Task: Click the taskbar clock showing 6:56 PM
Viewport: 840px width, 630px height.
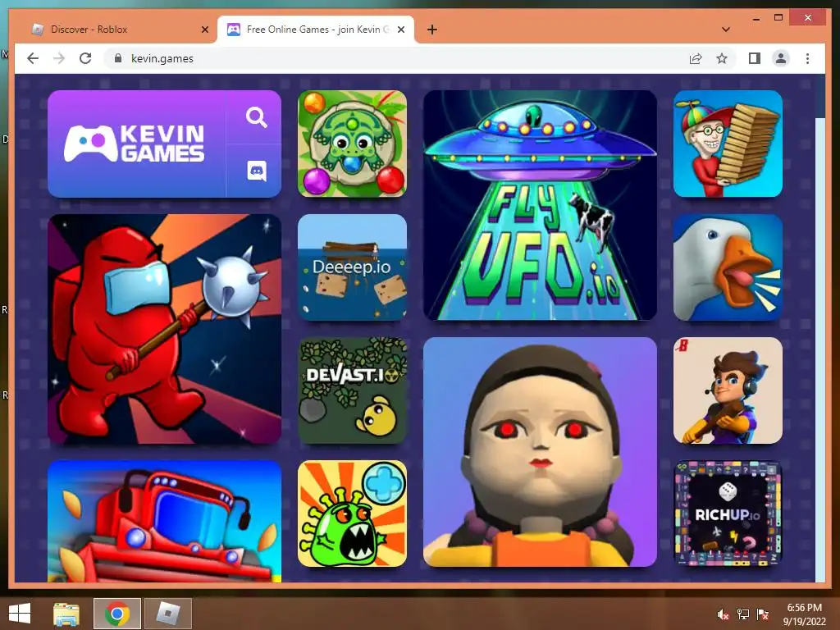Action: [x=804, y=614]
